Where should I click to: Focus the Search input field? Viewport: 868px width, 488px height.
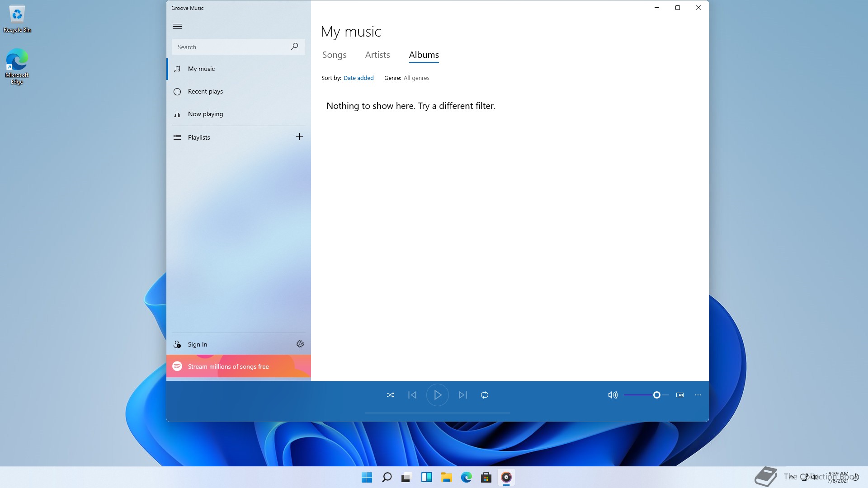[x=238, y=47]
